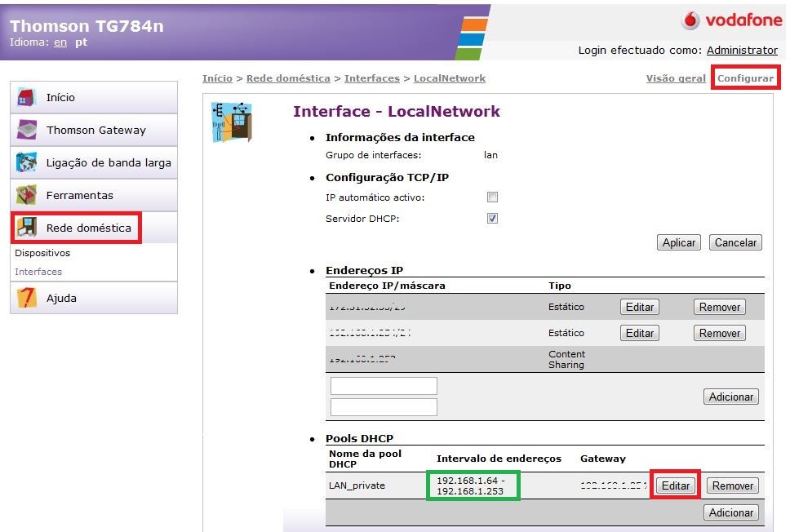Viewport: 790px width, 532px height.
Task: Click the Rede doméstica network icon
Action: click(x=27, y=228)
